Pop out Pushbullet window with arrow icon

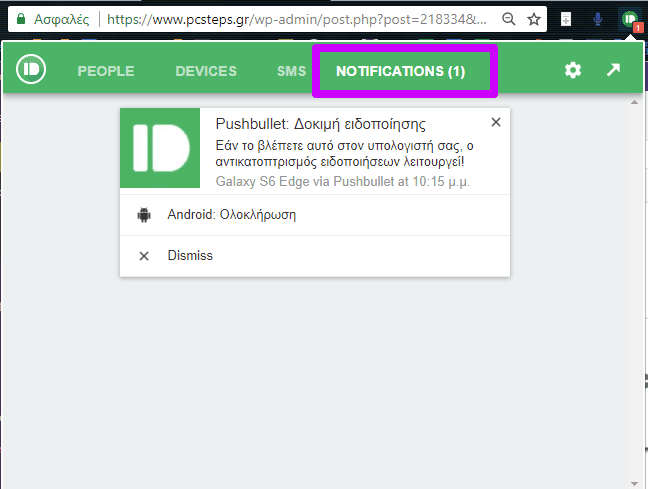coord(613,70)
